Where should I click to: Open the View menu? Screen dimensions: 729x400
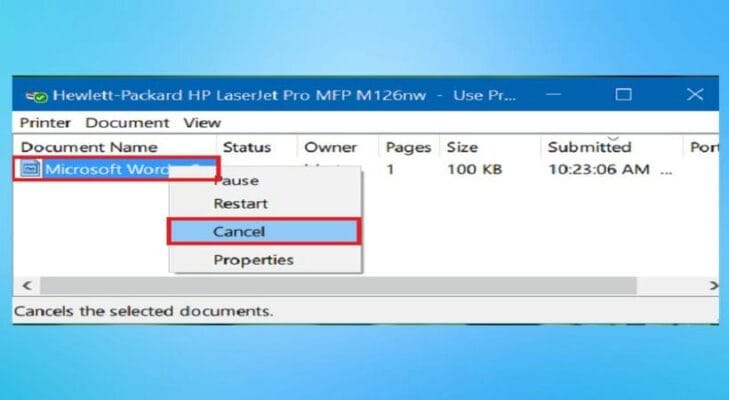tap(202, 123)
